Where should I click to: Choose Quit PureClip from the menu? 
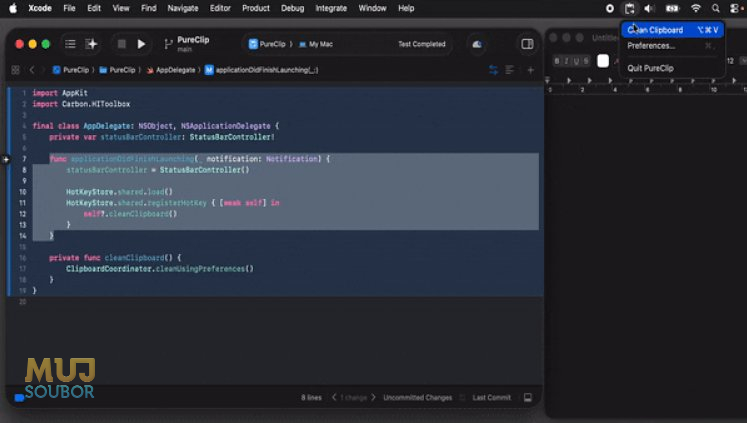(x=650, y=68)
